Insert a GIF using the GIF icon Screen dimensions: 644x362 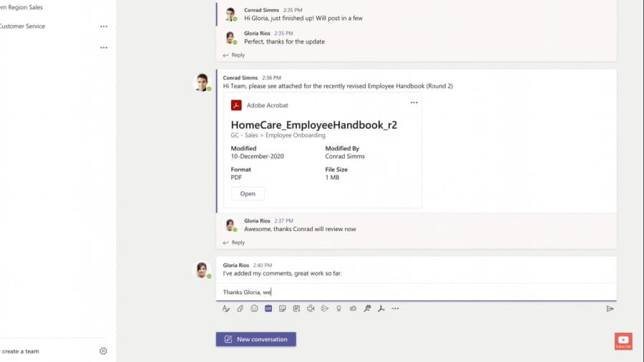(x=268, y=308)
